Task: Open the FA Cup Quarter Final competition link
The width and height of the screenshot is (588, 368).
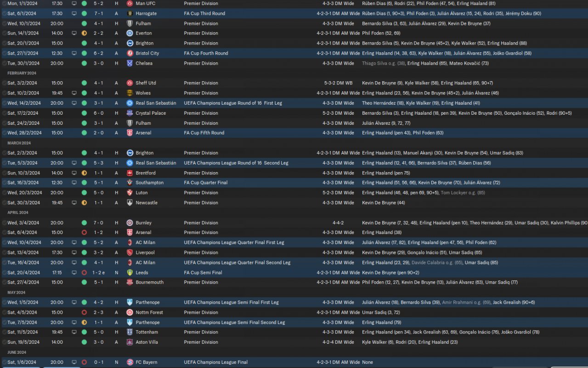Action: [206, 183]
